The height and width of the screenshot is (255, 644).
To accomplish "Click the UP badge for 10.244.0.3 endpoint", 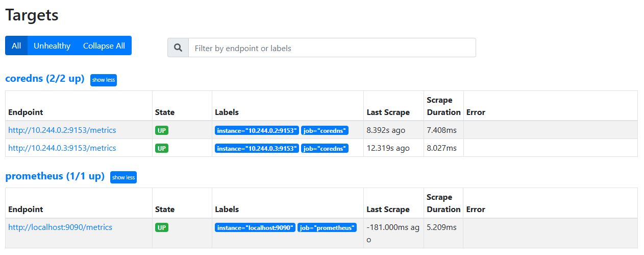I will [162, 148].
